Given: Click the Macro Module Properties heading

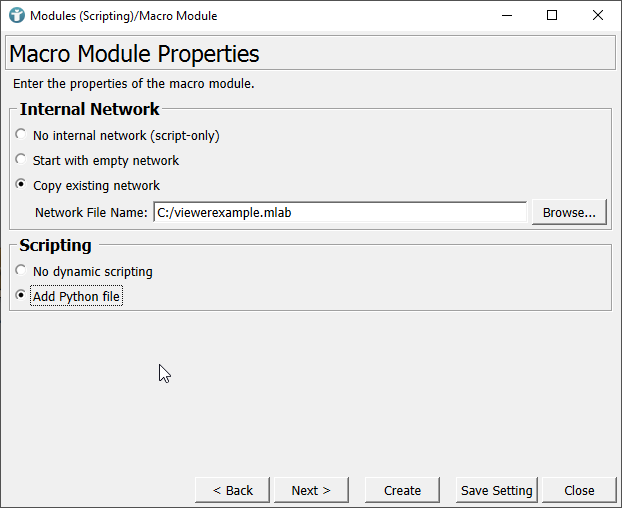Looking at the screenshot, I should point(133,54).
